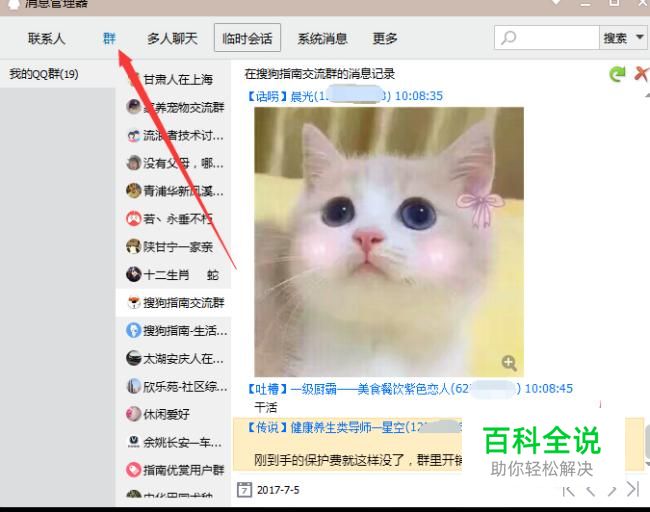
Task: Click the red X delete icon
Action: pyautogui.click(x=641, y=74)
